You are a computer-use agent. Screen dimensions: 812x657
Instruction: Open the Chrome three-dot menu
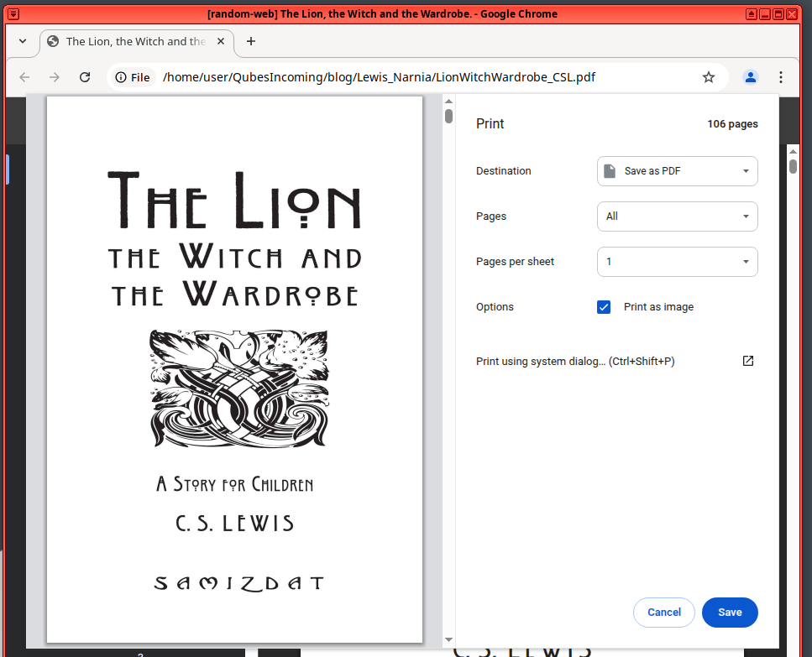coord(781,77)
